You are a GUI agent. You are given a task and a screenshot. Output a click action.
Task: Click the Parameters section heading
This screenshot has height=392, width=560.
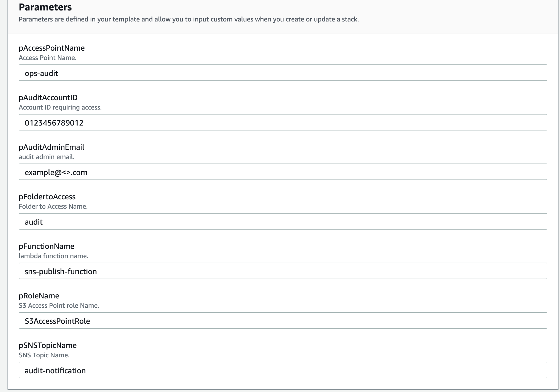pos(45,7)
